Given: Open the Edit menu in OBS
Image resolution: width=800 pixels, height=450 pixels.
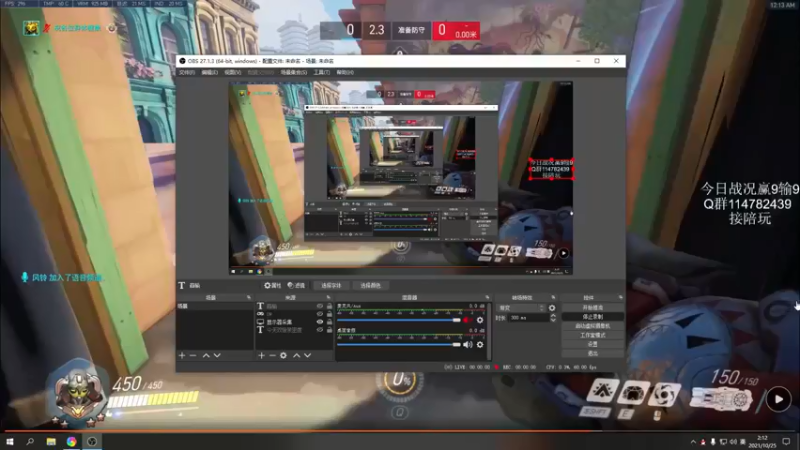Looking at the screenshot, I should tap(209, 72).
